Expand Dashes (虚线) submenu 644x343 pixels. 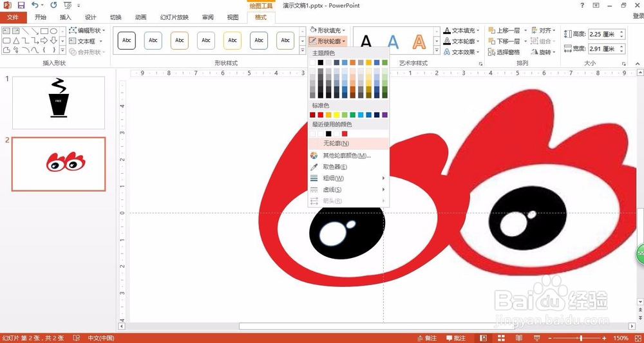point(348,190)
